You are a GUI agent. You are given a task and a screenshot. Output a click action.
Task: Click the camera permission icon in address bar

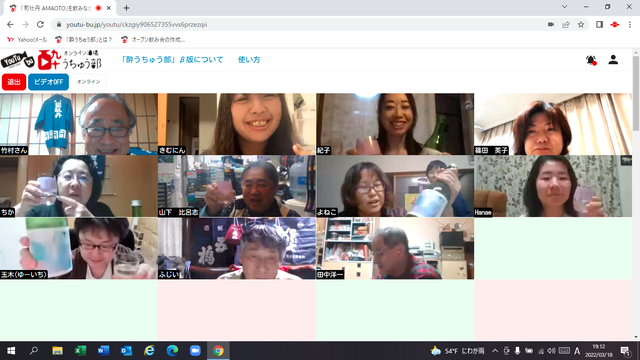[551, 24]
